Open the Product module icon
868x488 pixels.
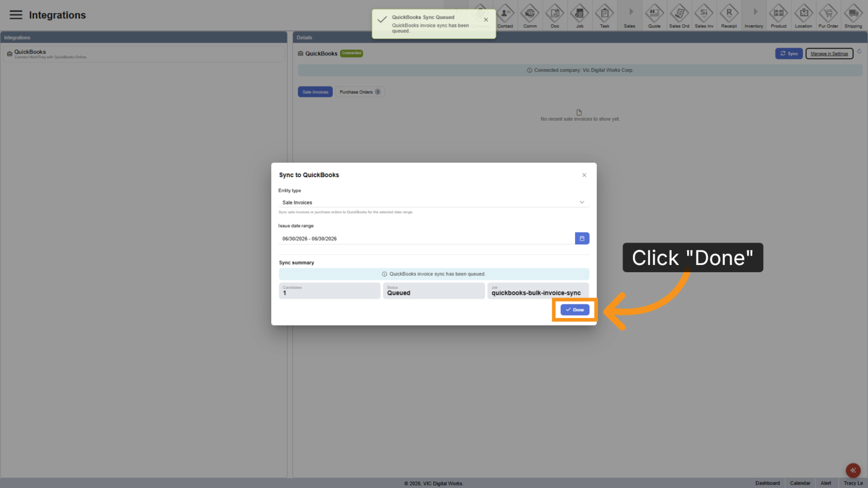coord(779,16)
